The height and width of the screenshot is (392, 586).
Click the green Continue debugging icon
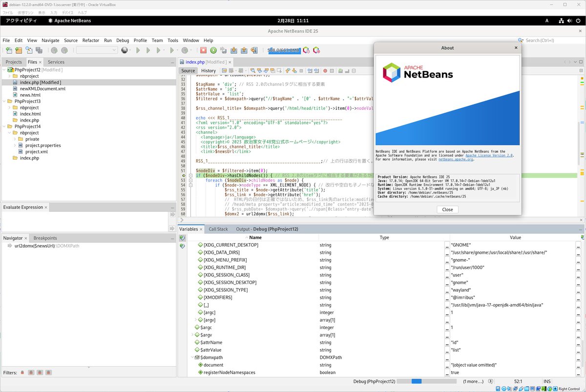click(213, 50)
